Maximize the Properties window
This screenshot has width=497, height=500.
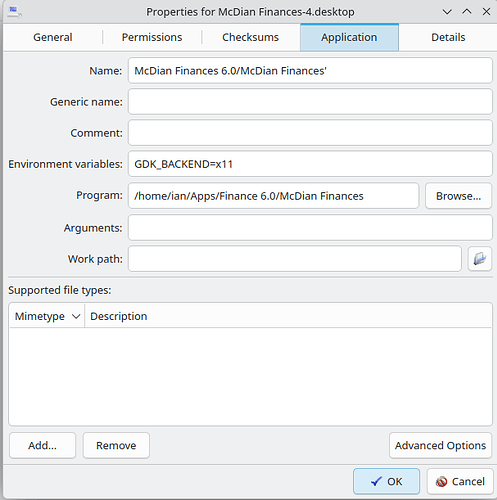[467, 12]
